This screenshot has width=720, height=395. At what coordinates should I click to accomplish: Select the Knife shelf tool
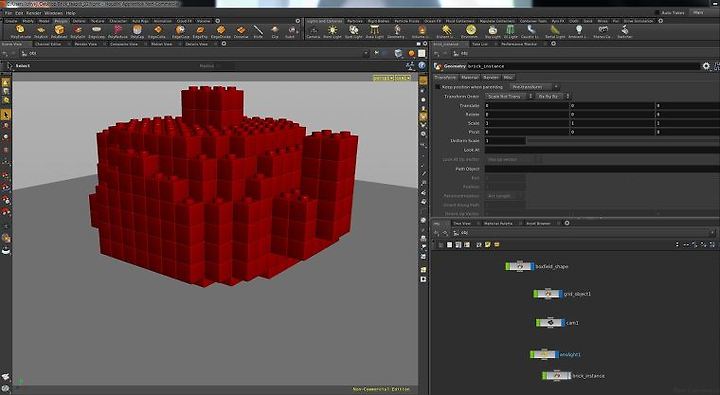tap(259, 32)
